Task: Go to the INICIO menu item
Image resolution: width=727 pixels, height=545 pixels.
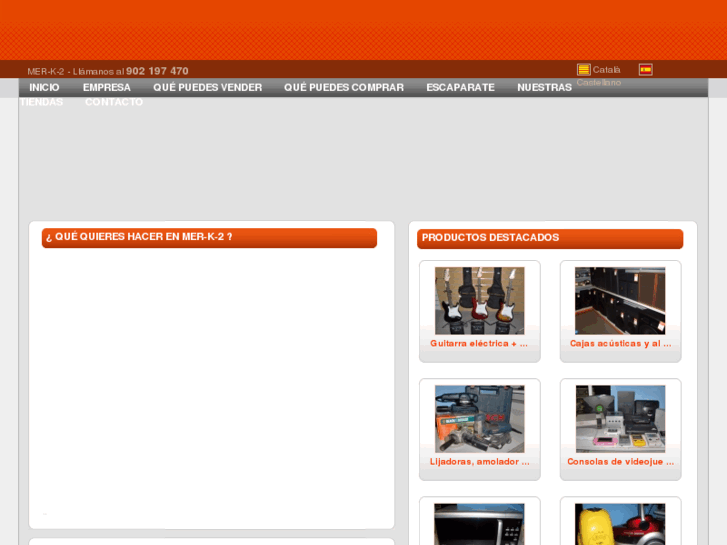Action: pyautogui.click(x=44, y=88)
